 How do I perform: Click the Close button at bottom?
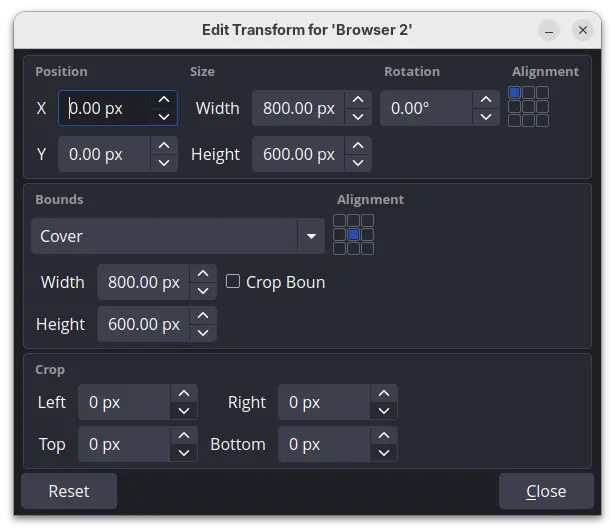[x=546, y=491]
